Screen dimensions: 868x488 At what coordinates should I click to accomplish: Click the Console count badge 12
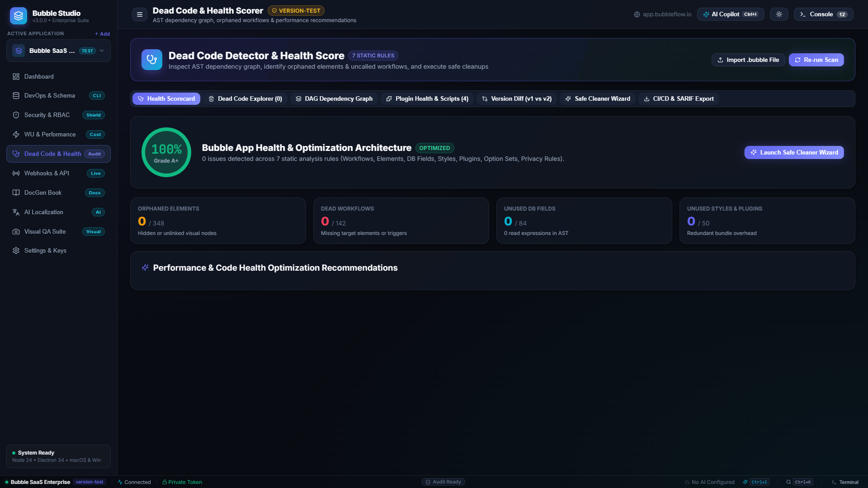click(x=842, y=14)
